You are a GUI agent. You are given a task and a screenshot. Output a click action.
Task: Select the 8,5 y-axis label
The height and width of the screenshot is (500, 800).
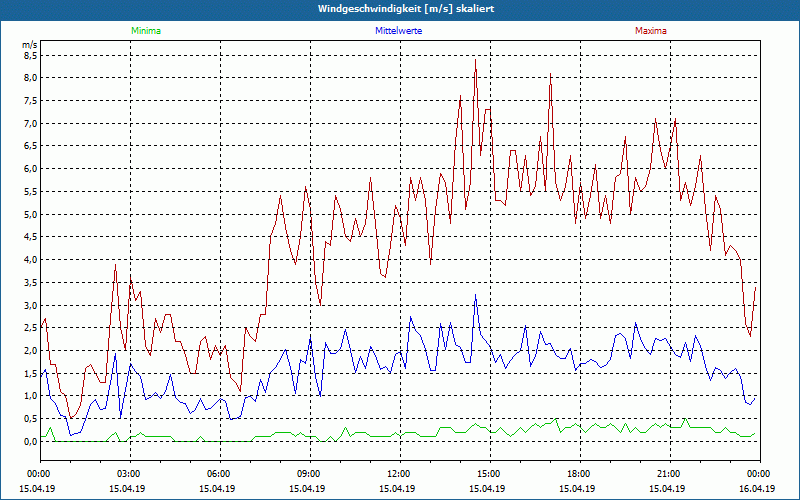(29, 56)
